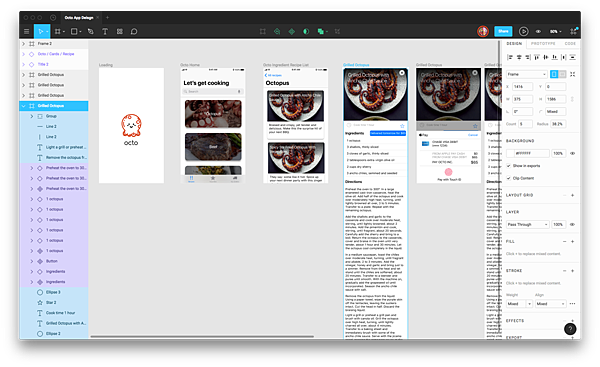
Task: Add an Effect with plus
Action: coord(572,321)
